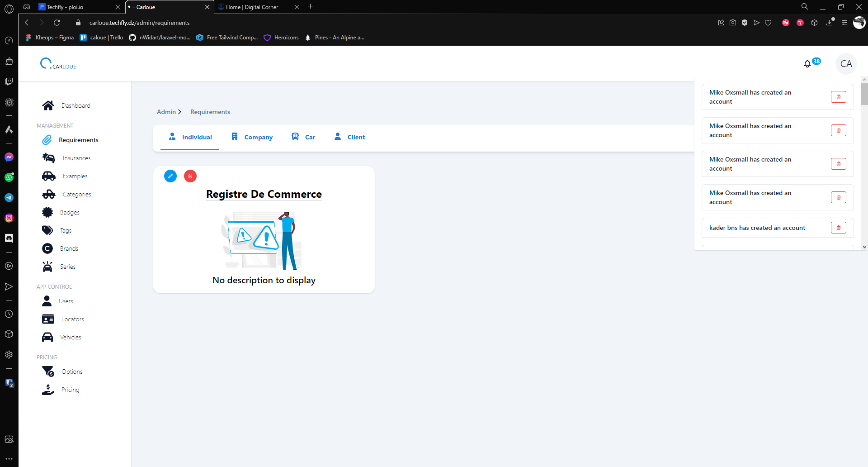The width and height of the screenshot is (868, 467).
Task: Open the CA user avatar menu
Action: point(846,64)
